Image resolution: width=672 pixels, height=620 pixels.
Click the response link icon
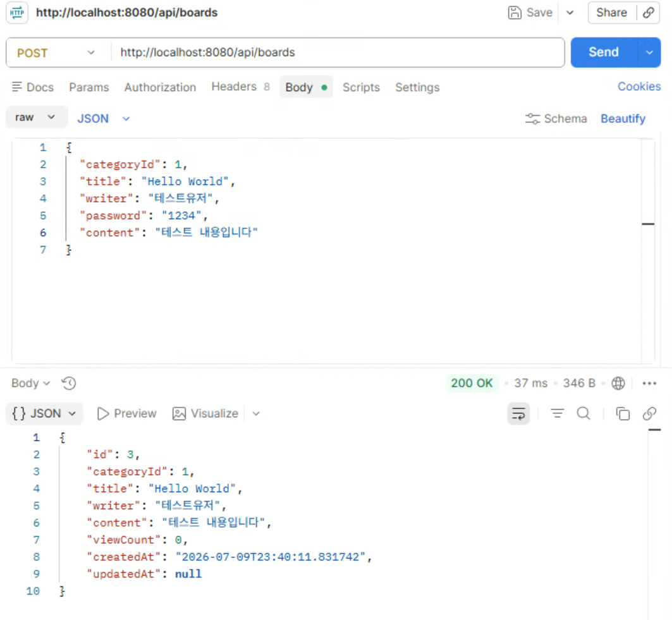click(649, 413)
